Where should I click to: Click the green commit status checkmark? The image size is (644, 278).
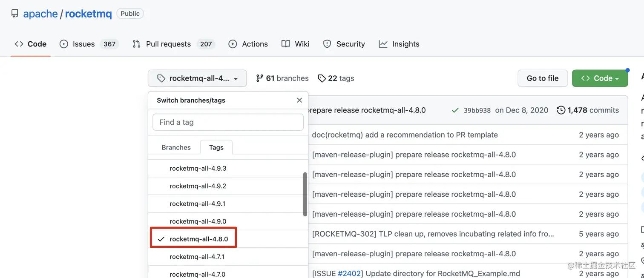click(x=455, y=110)
